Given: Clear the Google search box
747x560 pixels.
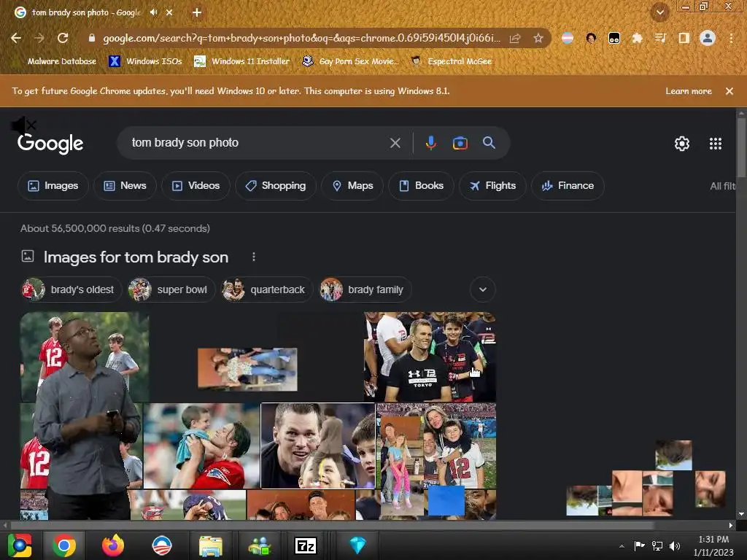Looking at the screenshot, I should point(395,143).
